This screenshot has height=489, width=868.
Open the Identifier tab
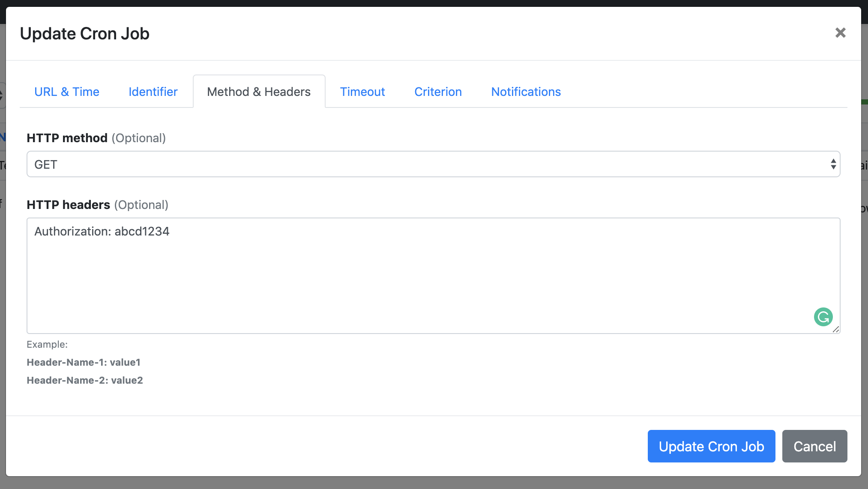pyautogui.click(x=153, y=91)
